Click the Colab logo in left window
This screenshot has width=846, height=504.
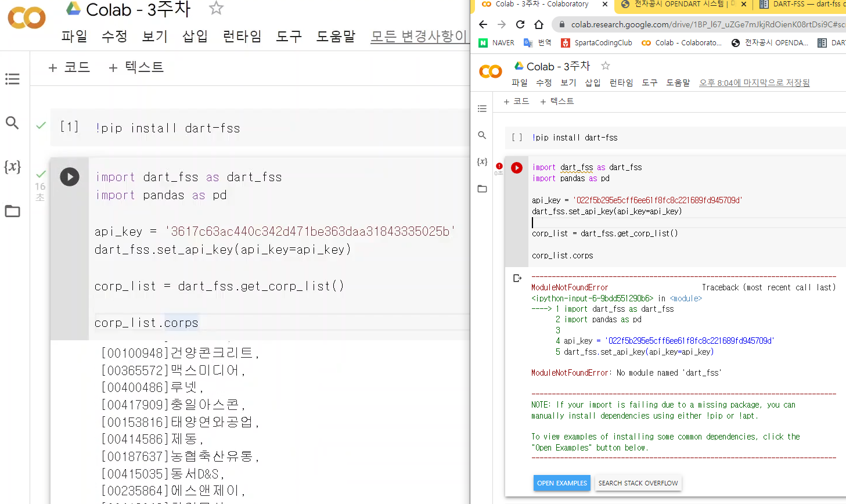[26, 18]
